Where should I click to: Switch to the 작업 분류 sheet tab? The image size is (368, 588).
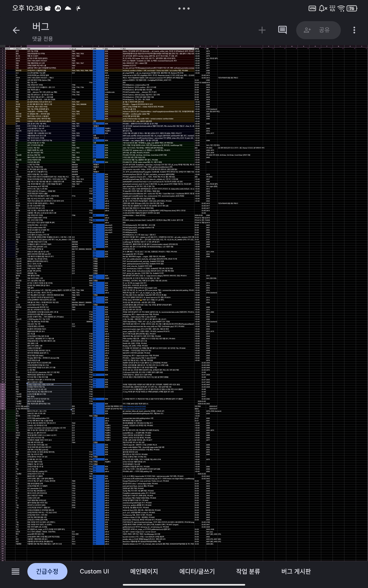point(248,571)
